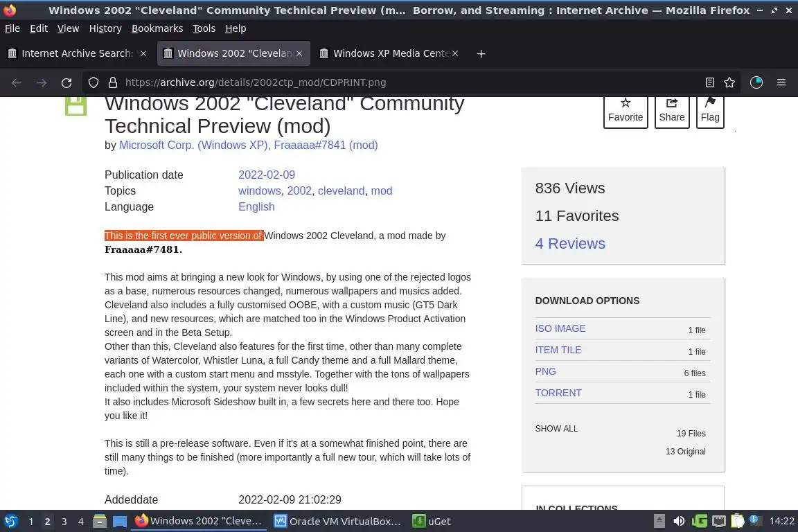This screenshot has width=798, height=532.
Task: Open the English language link
Action: point(256,206)
